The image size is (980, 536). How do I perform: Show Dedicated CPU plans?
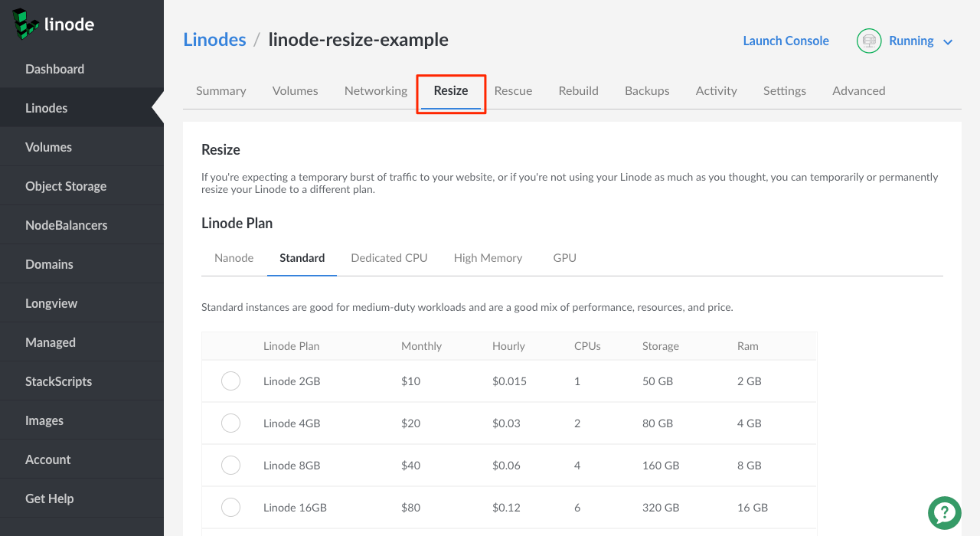(389, 257)
